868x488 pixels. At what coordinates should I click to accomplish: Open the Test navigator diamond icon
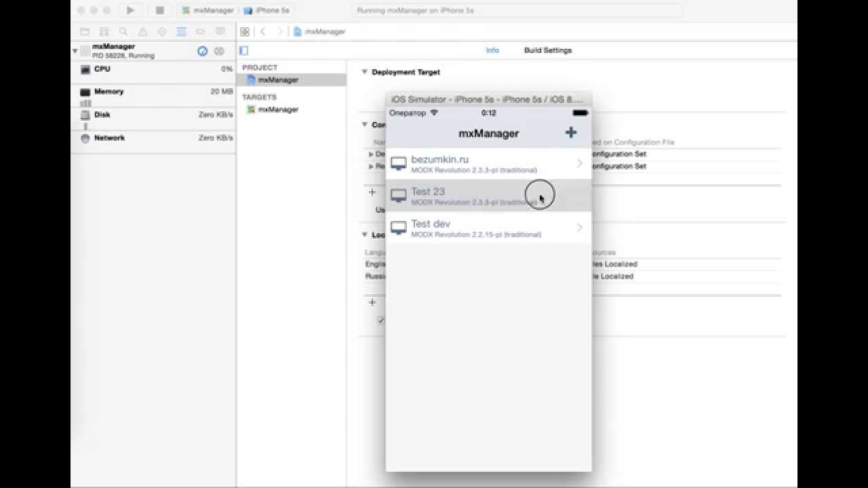coord(162,32)
